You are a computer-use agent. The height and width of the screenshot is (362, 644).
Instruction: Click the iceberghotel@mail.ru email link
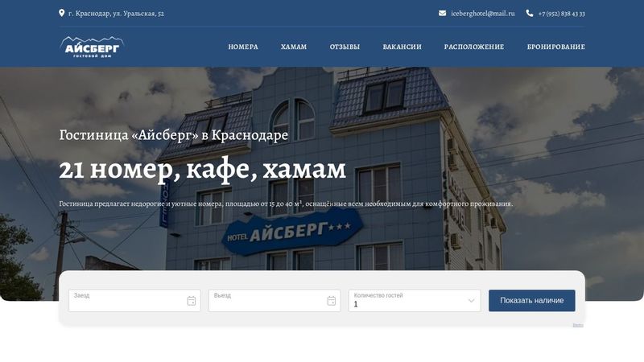coord(482,14)
